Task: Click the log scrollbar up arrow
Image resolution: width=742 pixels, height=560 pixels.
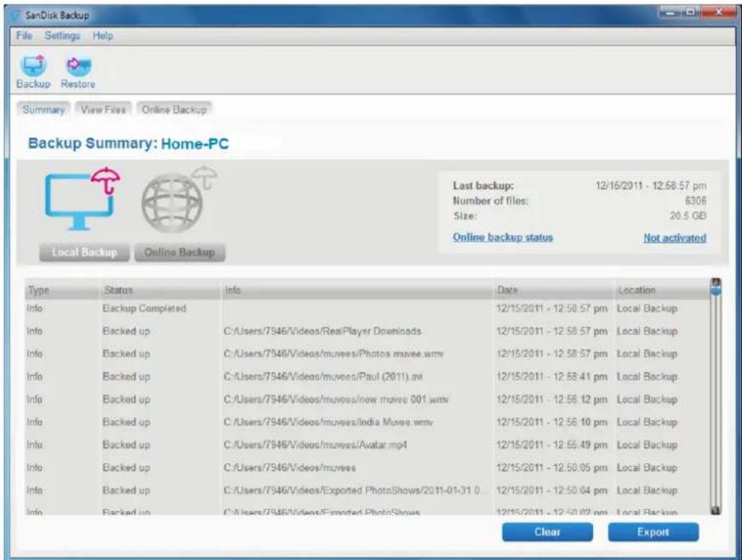Action: 717,283
